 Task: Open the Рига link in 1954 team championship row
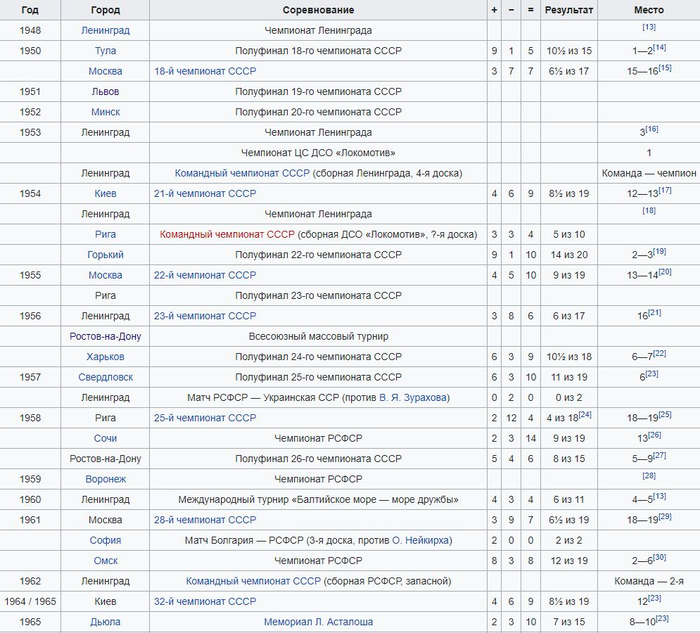[x=105, y=234]
